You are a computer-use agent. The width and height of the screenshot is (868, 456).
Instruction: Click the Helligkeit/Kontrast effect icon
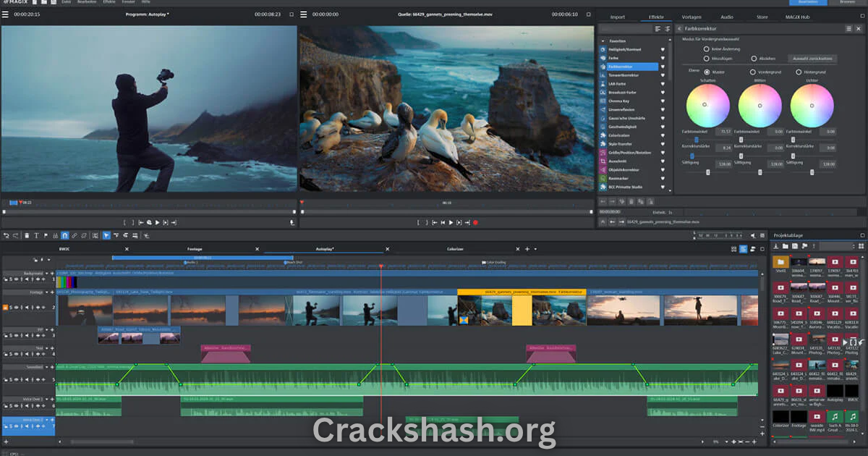coord(603,49)
